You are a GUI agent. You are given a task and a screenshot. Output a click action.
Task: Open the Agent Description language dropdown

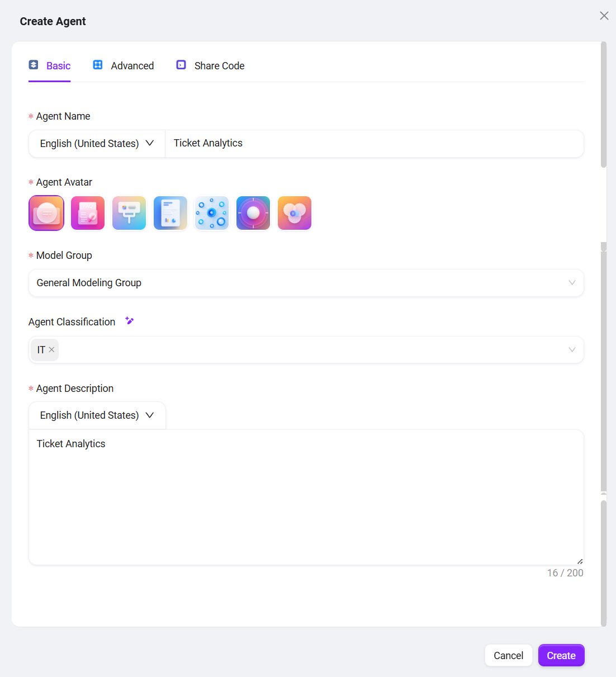pos(97,415)
